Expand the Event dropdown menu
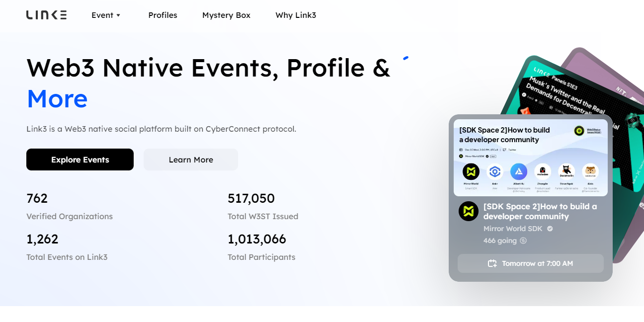 (106, 15)
